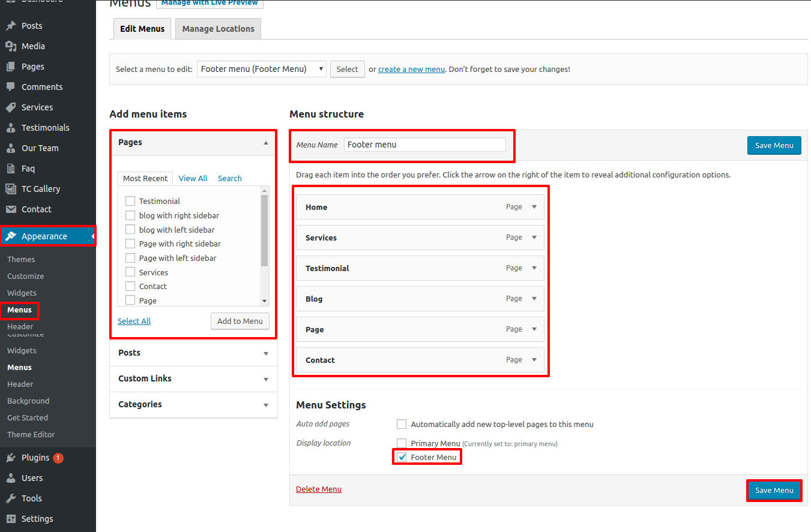Click the Contact envelope icon

coord(11,209)
